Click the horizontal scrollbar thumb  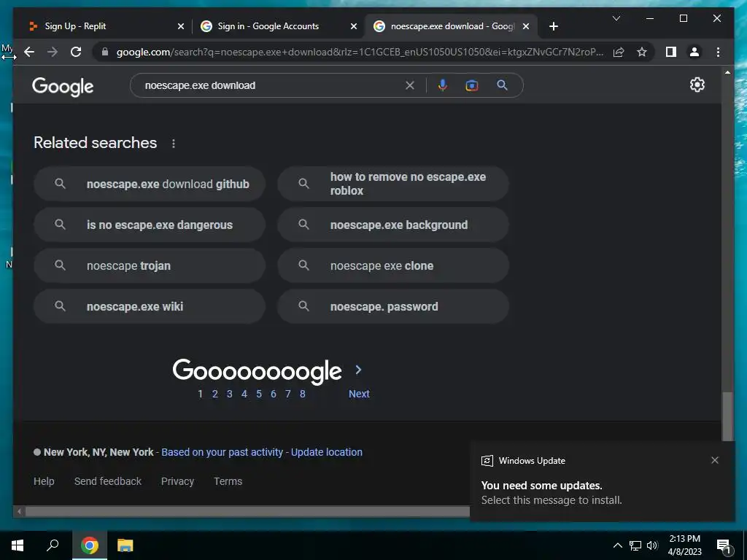(248, 511)
